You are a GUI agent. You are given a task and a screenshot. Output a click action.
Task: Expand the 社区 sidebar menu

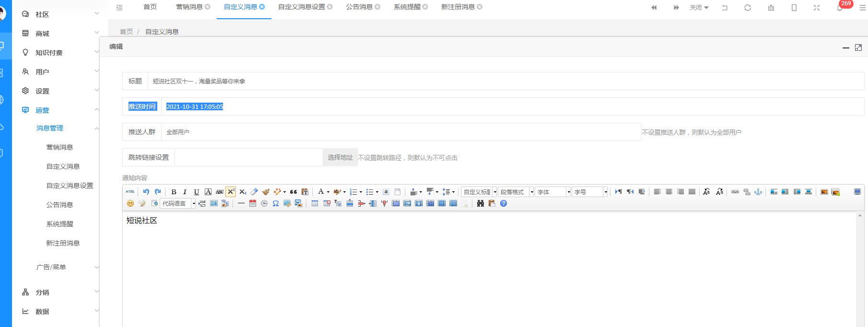pyautogui.click(x=60, y=14)
